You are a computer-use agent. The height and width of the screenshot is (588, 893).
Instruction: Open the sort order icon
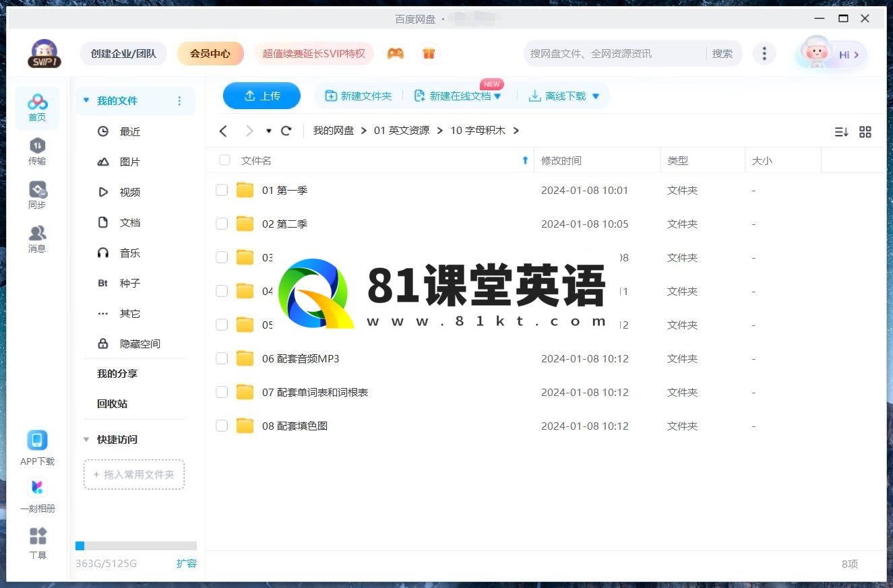[841, 132]
